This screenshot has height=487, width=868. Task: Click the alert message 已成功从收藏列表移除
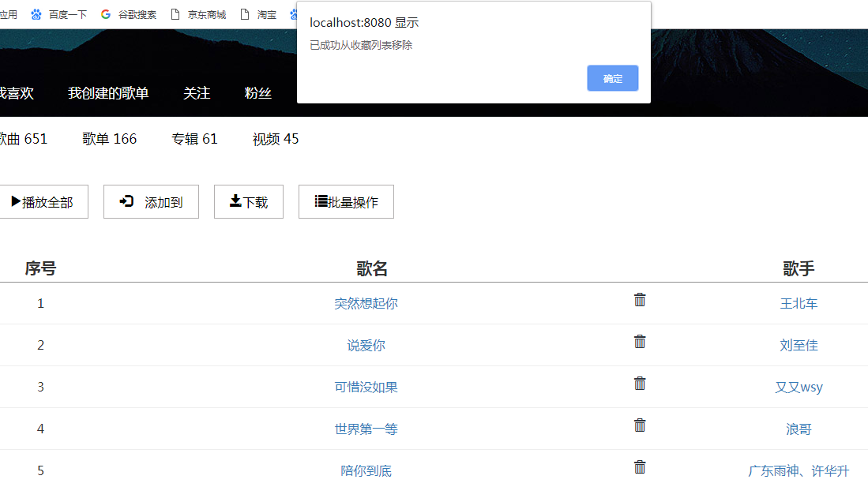(x=361, y=45)
